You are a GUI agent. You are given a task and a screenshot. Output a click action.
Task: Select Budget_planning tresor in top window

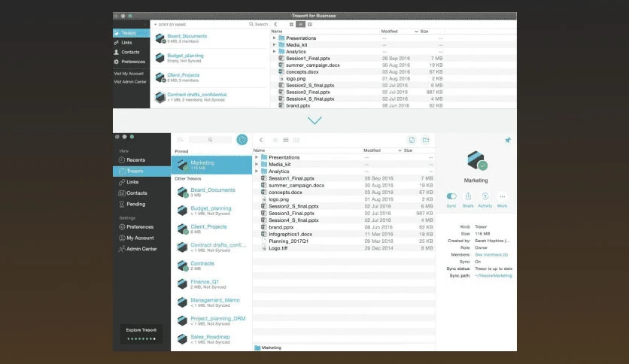(209, 58)
